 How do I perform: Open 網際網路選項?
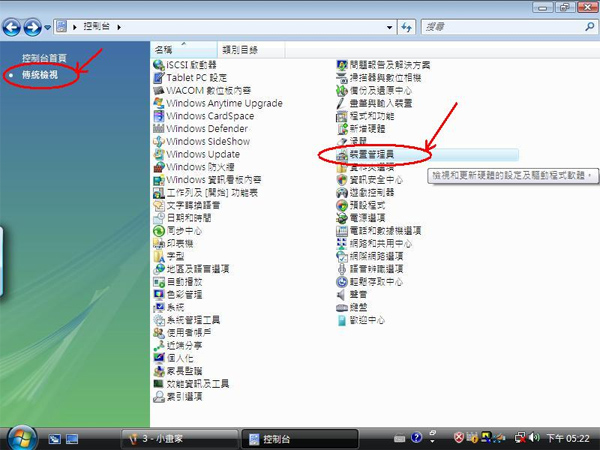tap(370, 256)
